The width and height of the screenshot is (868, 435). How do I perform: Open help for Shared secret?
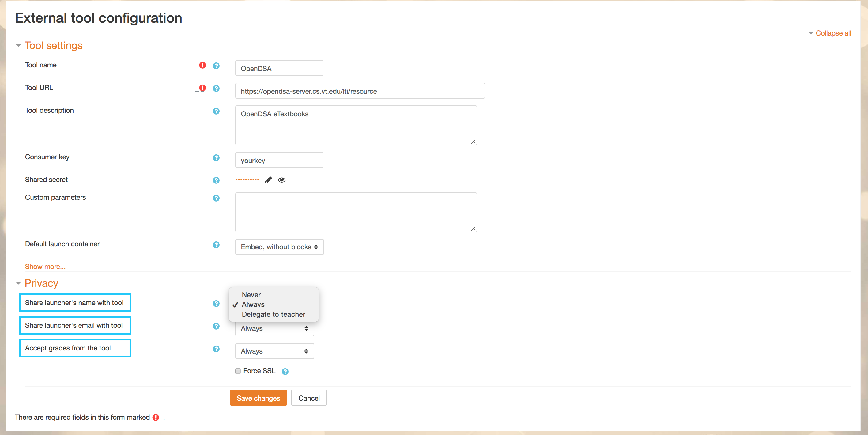[x=216, y=180]
